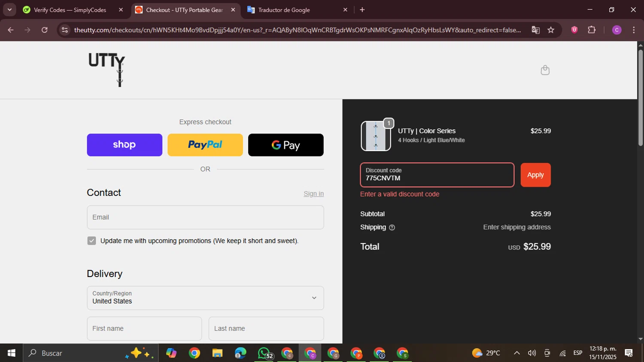This screenshot has height=362, width=644.
Task: Click the shipping info help icon
Action: [x=392, y=228]
